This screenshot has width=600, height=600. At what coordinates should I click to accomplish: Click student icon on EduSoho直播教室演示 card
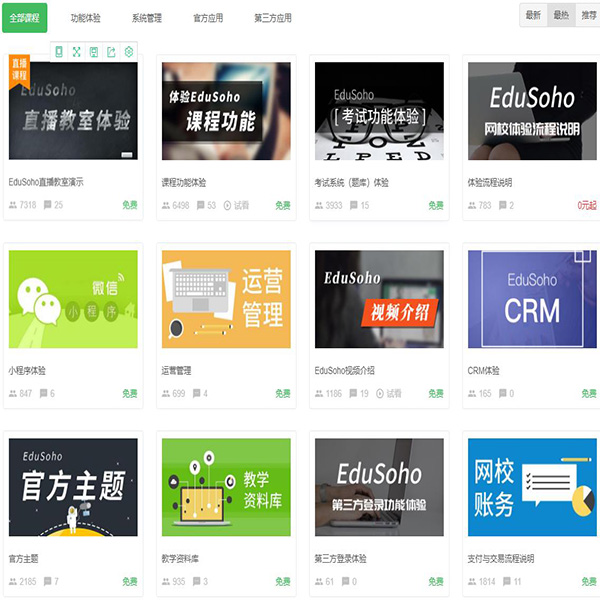(13, 205)
